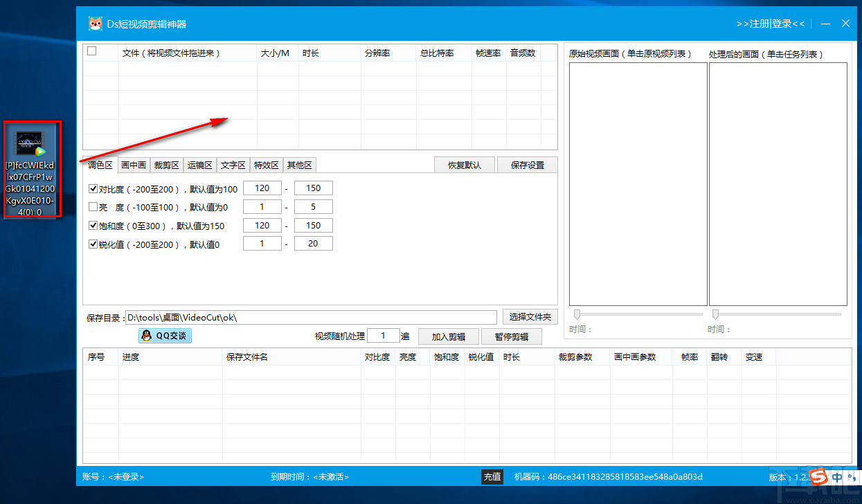Image resolution: width=862 pixels, height=504 pixels.
Task: Click the 总比特率 column header
Action: [444, 53]
